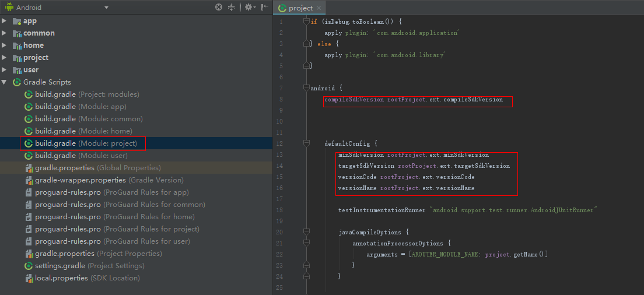Viewport: 644px width, 295px height.
Task: Click the local.properties file icon
Action: pyautogui.click(x=29, y=278)
